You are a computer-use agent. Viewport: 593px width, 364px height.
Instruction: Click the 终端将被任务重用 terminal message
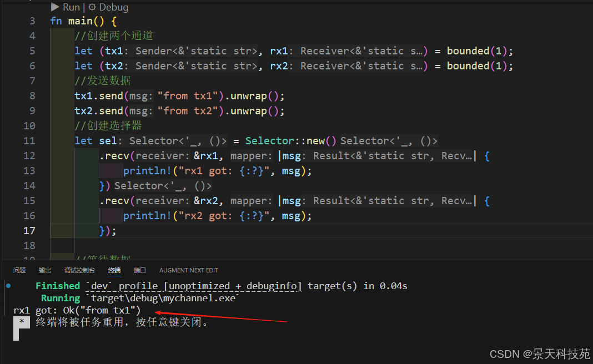point(122,322)
